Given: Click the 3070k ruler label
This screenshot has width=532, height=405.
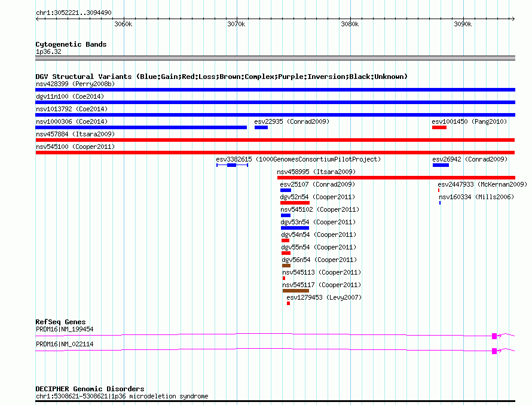Looking at the screenshot, I should click(x=236, y=24).
